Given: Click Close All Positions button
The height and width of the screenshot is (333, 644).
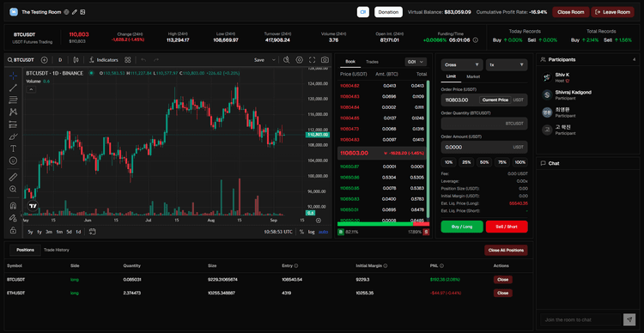Looking at the screenshot, I should [506, 250].
